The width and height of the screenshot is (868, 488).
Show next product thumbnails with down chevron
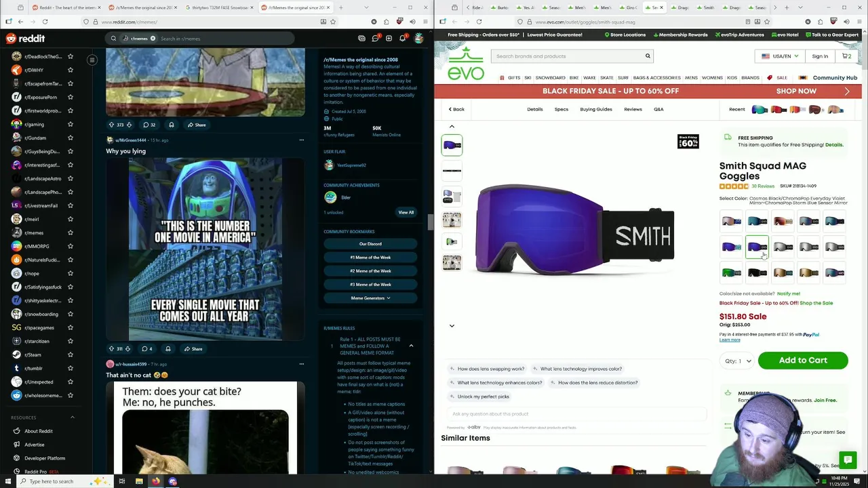452,326
